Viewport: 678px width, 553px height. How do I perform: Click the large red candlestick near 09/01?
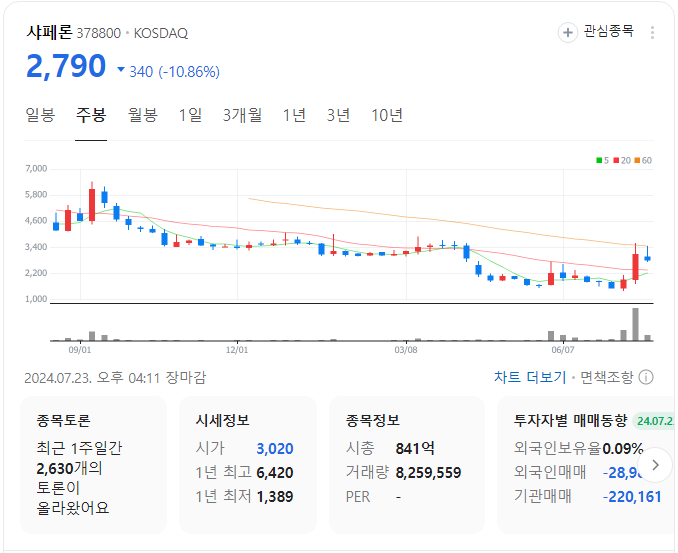pyautogui.click(x=92, y=205)
